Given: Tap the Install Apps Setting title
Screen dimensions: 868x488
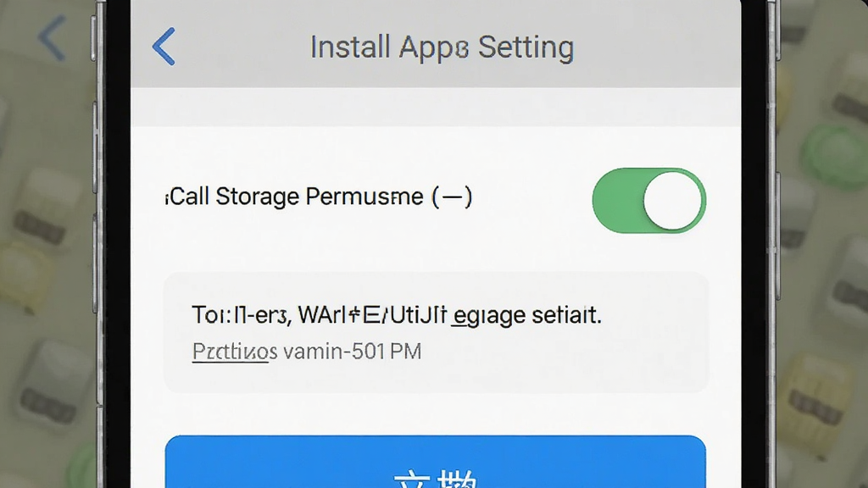Looking at the screenshot, I should coord(442,47).
